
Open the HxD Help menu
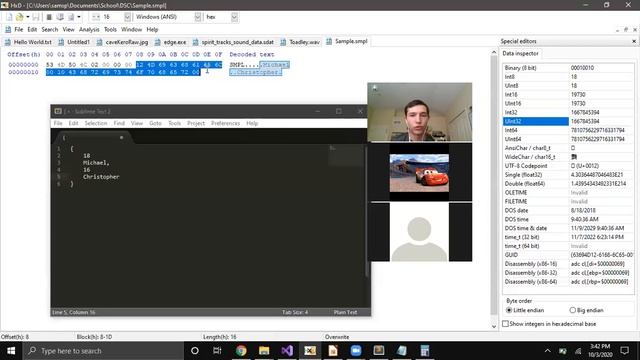152,29
